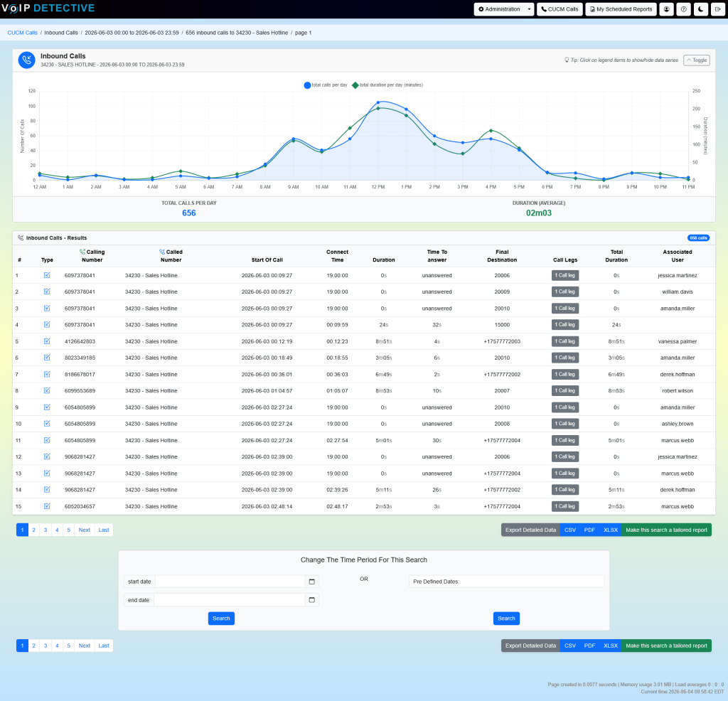Viewport: 728px width, 701px height.
Task: Open 1 Call leg for row 5
Action: [565, 341]
